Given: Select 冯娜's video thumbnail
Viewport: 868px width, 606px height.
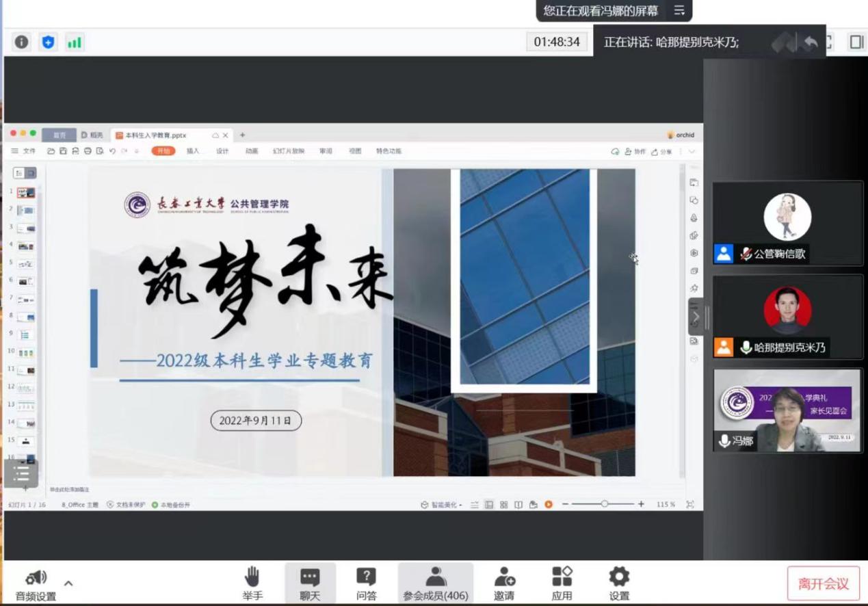Looking at the screenshot, I should 787,410.
